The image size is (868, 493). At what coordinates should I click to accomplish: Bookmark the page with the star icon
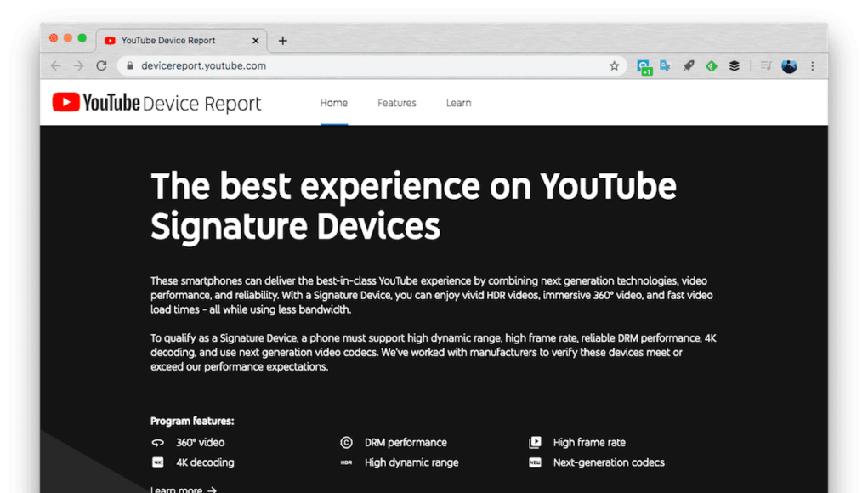pyautogui.click(x=614, y=65)
